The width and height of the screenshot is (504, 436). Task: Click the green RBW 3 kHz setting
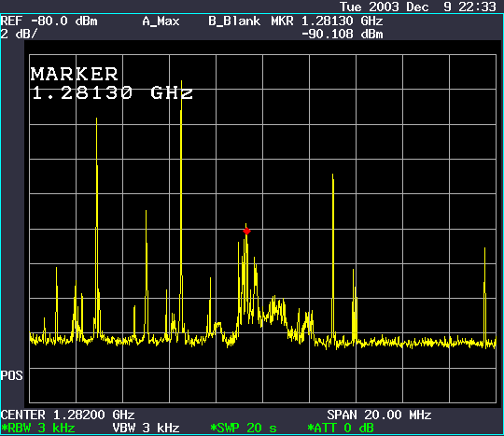38,429
